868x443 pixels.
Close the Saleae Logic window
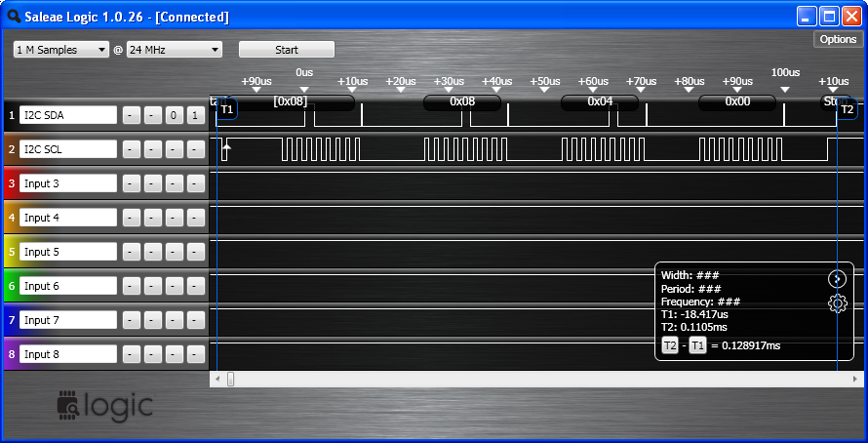tap(851, 16)
